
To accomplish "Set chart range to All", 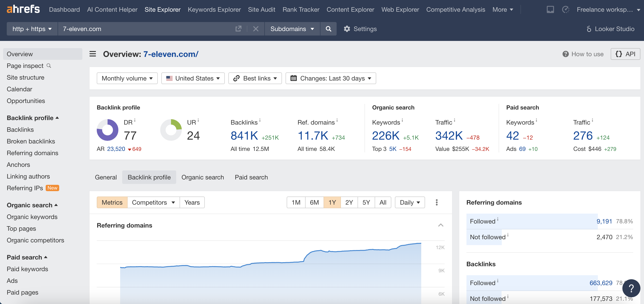I will (383, 202).
